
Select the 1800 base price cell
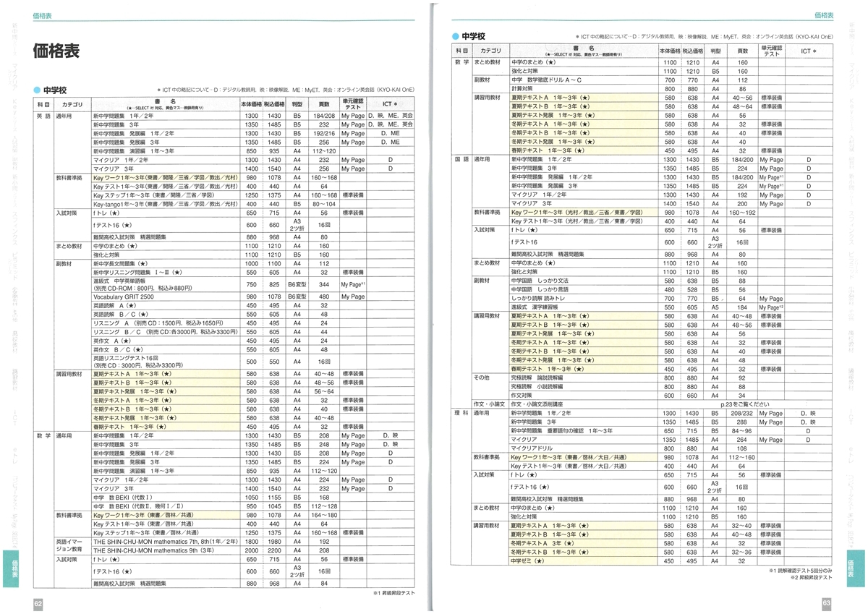click(251, 541)
